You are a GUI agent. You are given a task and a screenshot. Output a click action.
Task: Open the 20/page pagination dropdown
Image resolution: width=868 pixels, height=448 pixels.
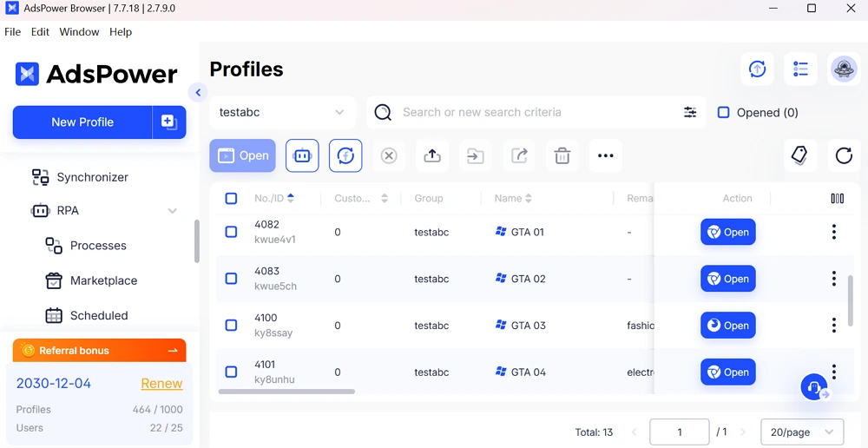point(801,432)
